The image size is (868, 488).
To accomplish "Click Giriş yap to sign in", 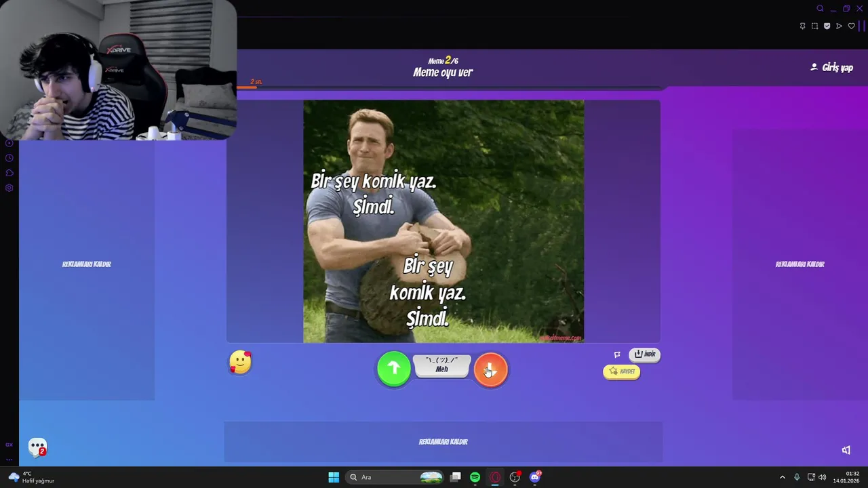I will click(x=831, y=67).
